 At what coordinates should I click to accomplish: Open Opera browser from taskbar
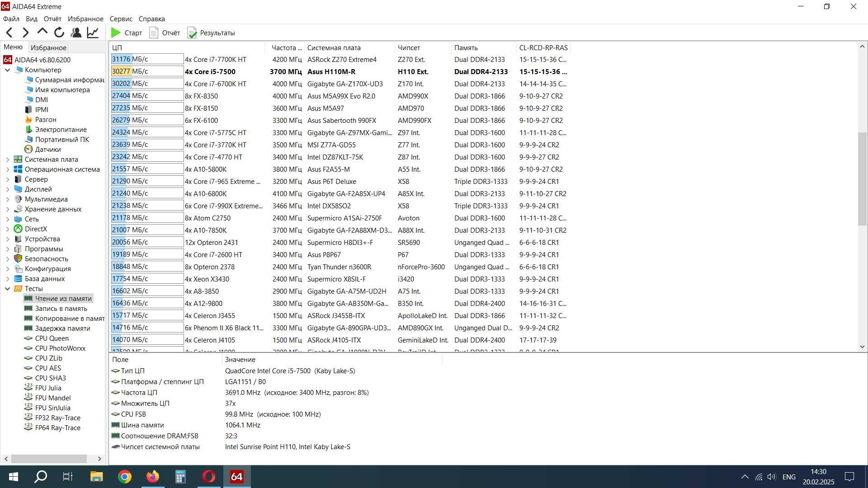tap(209, 477)
